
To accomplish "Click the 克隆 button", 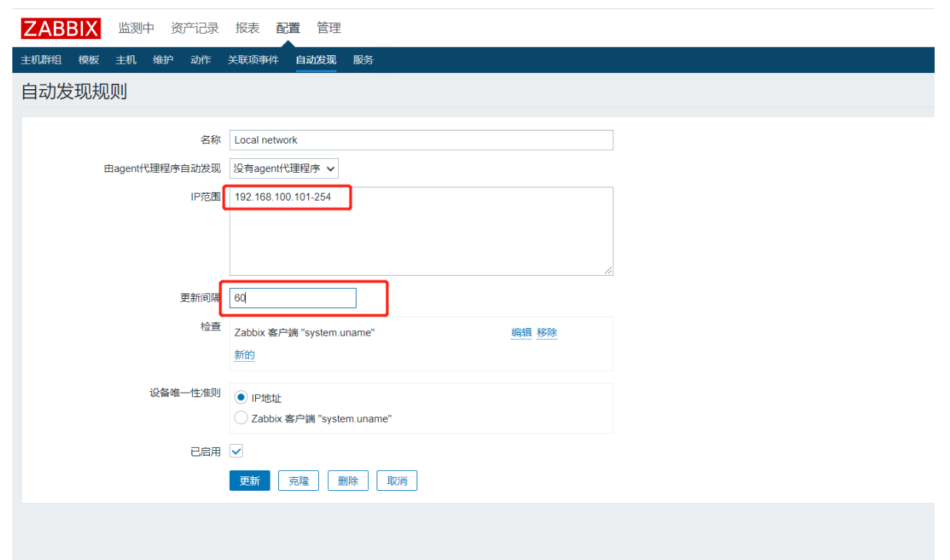I will [x=298, y=481].
